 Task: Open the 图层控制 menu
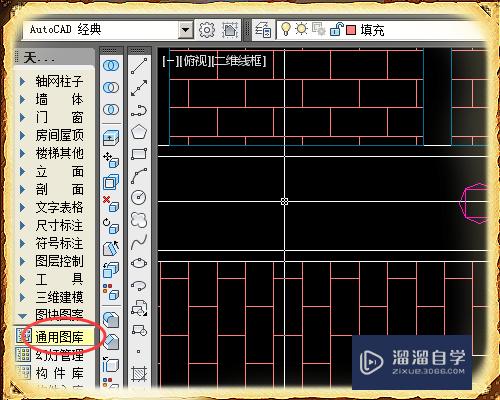click(59, 261)
